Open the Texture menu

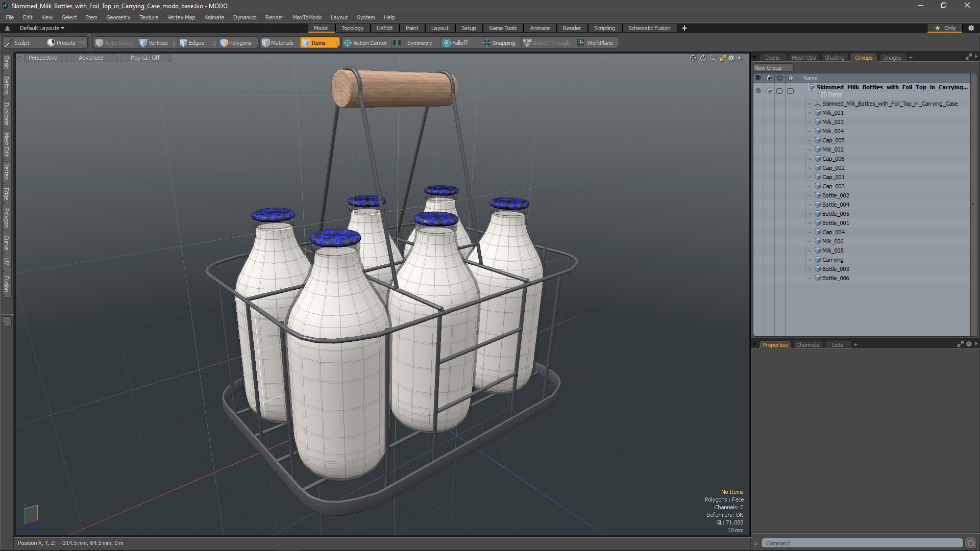149,17
